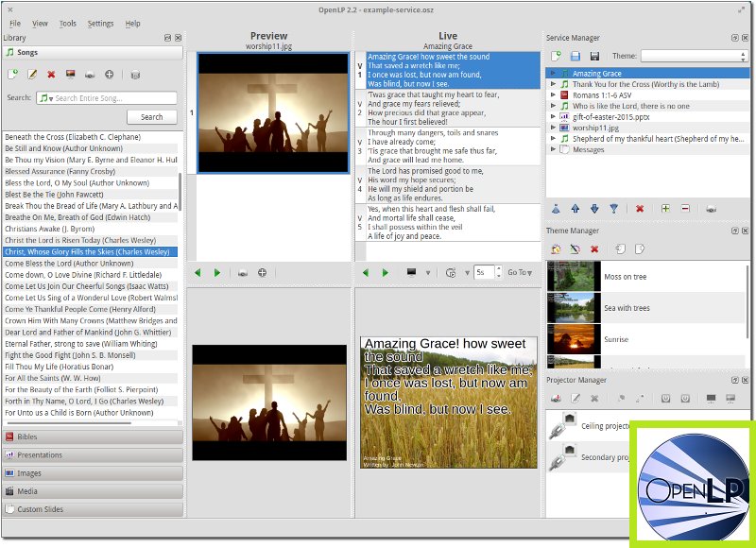The image size is (756, 548).
Task: Save the current service
Action: (x=593, y=56)
